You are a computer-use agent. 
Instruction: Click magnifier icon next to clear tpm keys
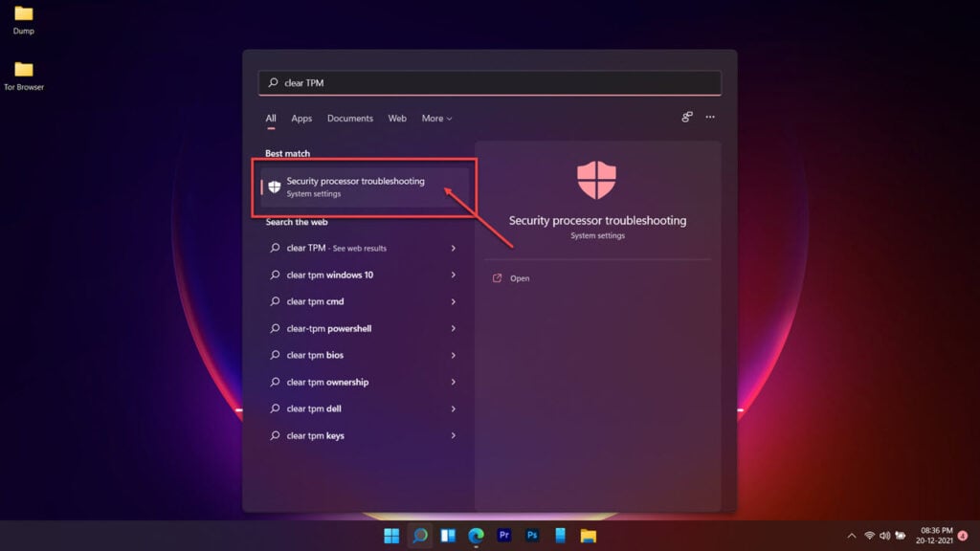click(275, 435)
